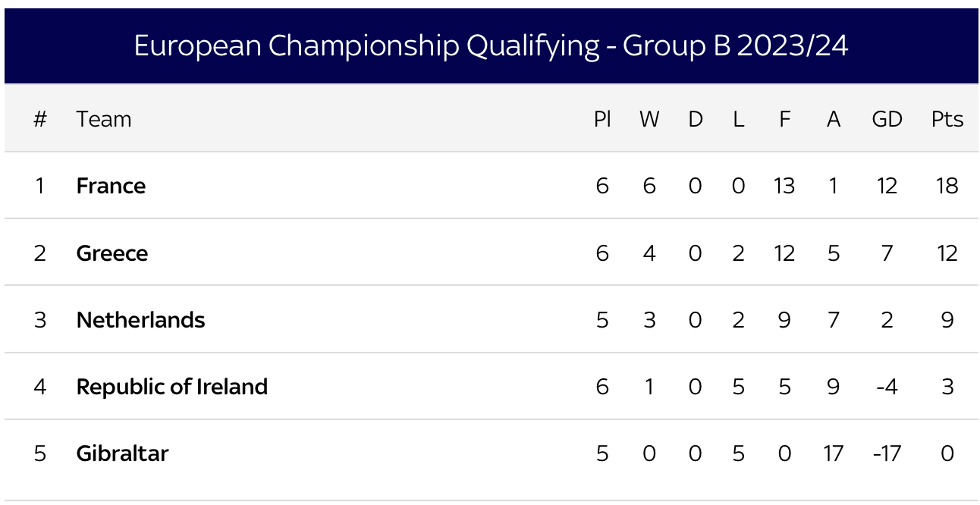Click the Republic of Ireland team
The height and width of the screenshot is (505, 980).
(x=172, y=387)
